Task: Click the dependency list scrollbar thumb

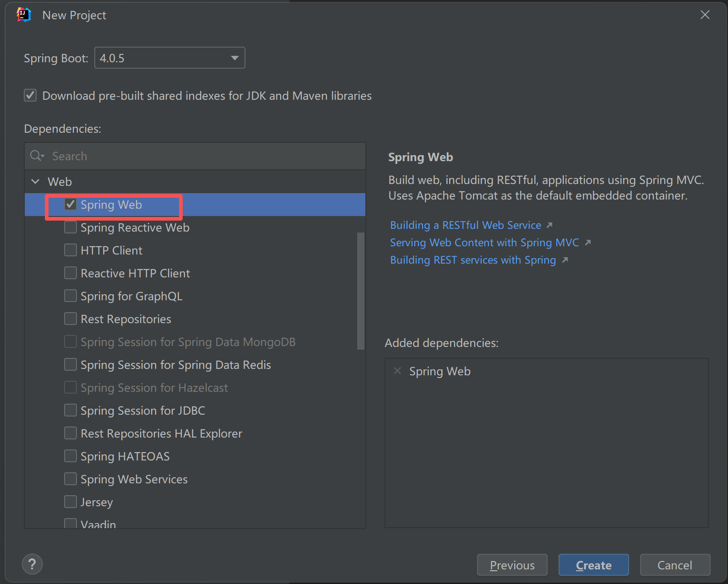Action: point(361,291)
